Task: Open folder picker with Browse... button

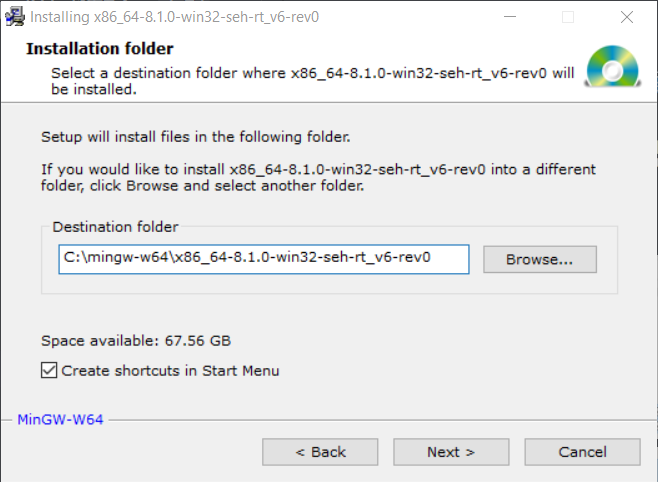Action: [x=540, y=259]
